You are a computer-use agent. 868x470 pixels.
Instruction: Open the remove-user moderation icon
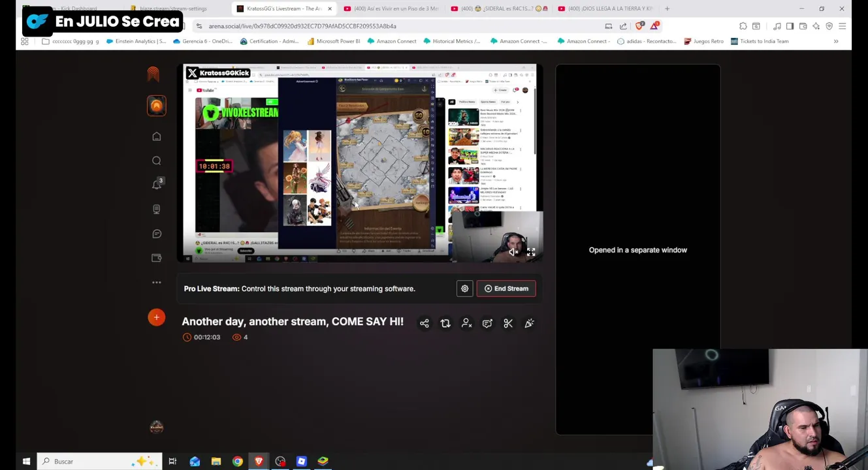(466, 323)
